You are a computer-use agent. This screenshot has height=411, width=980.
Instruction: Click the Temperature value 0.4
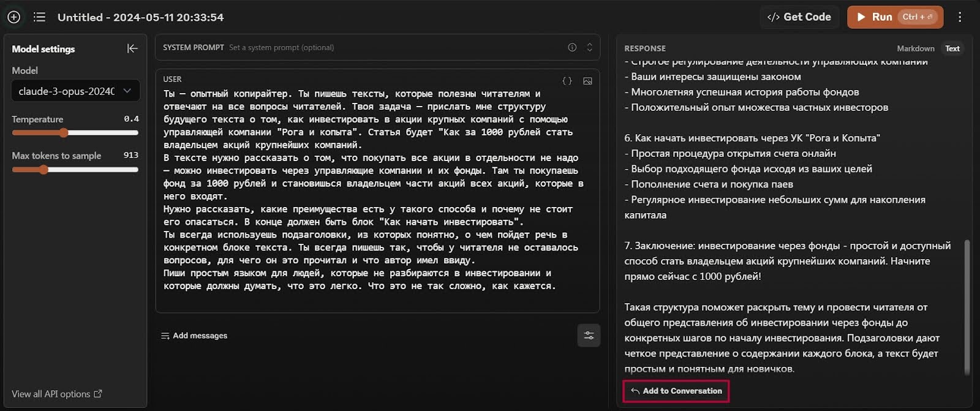(131, 119)
